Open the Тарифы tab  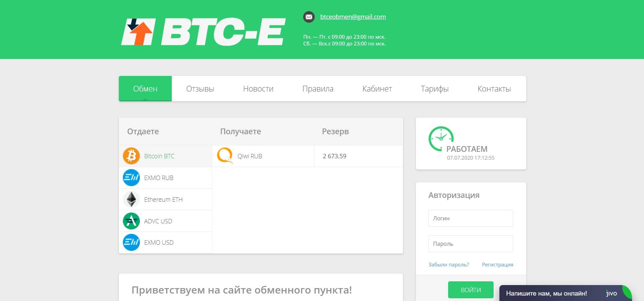tap(435, 89)
